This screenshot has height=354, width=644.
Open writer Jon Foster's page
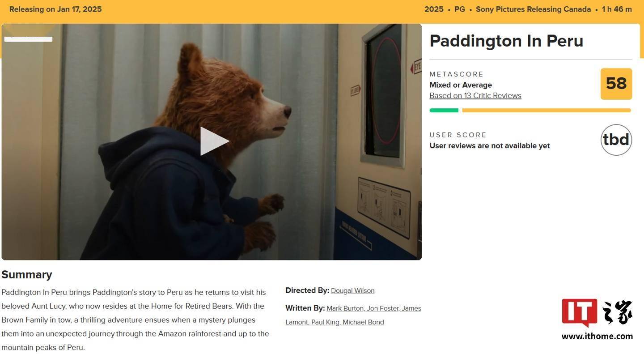coord(382,308)
